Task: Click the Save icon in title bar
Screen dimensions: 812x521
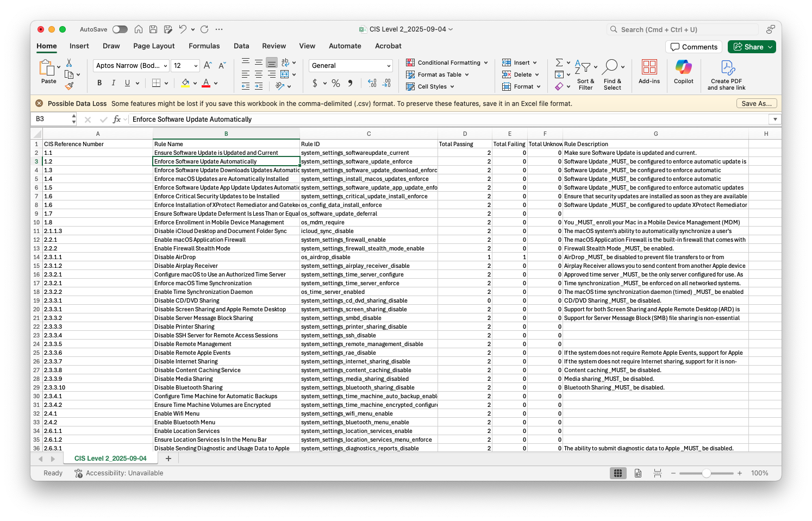Action: tap(153, 29)
